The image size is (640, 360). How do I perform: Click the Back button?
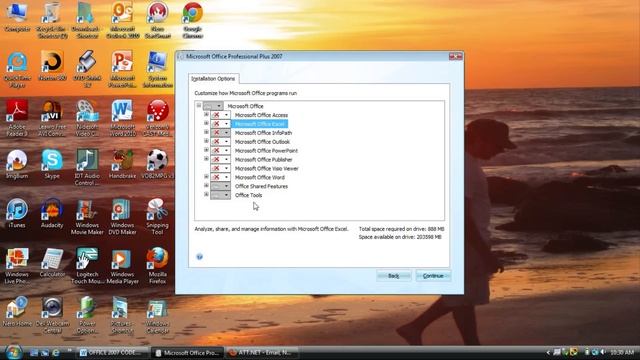(393, 276)
